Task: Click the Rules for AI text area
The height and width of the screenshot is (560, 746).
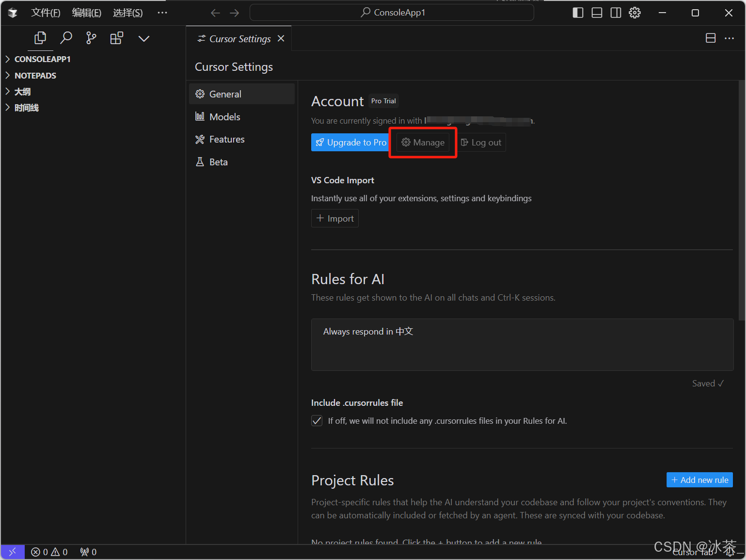Action: tap(522, 345)
